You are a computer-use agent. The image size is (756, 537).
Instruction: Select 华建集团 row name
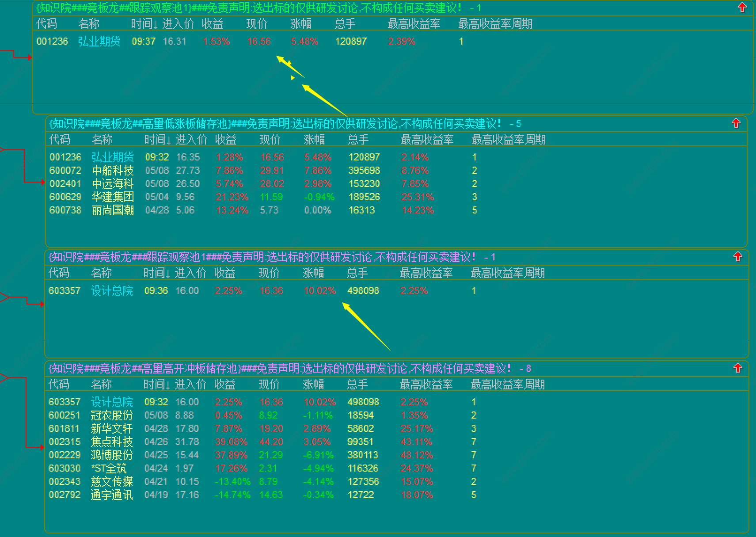pos(113,197)
